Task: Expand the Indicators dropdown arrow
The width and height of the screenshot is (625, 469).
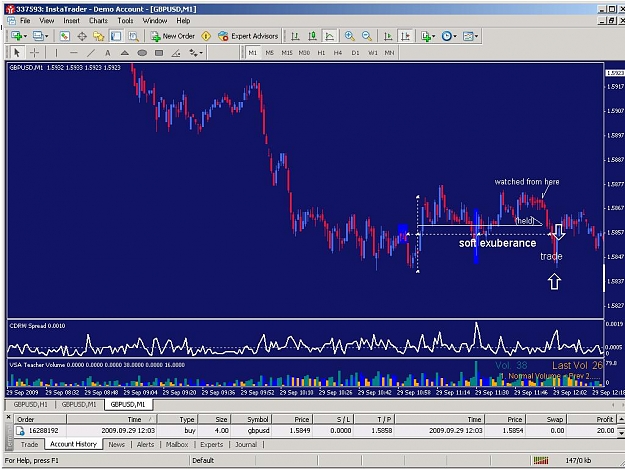Action: pyautogui.click(x=434, y=36)
